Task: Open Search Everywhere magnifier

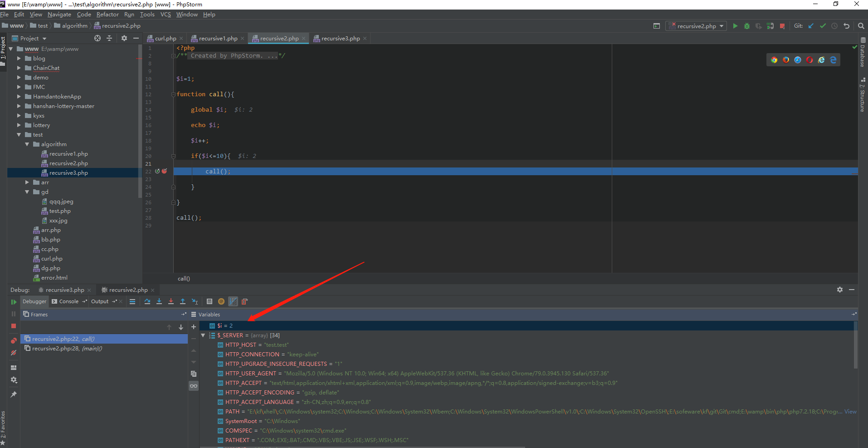Action: pyautogui.click(x=861, y=26)
